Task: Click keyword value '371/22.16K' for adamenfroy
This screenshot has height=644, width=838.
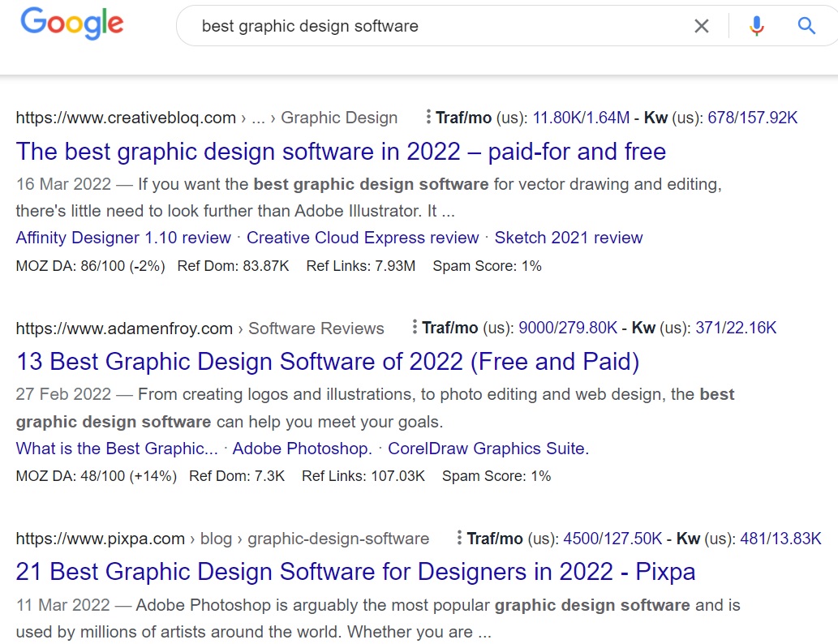Action: tap(736, 328)
